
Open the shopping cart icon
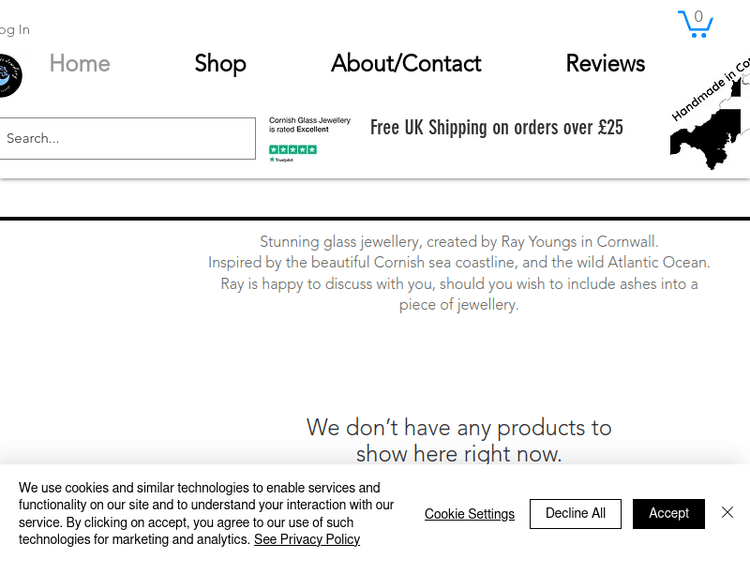tap(695, 23)
